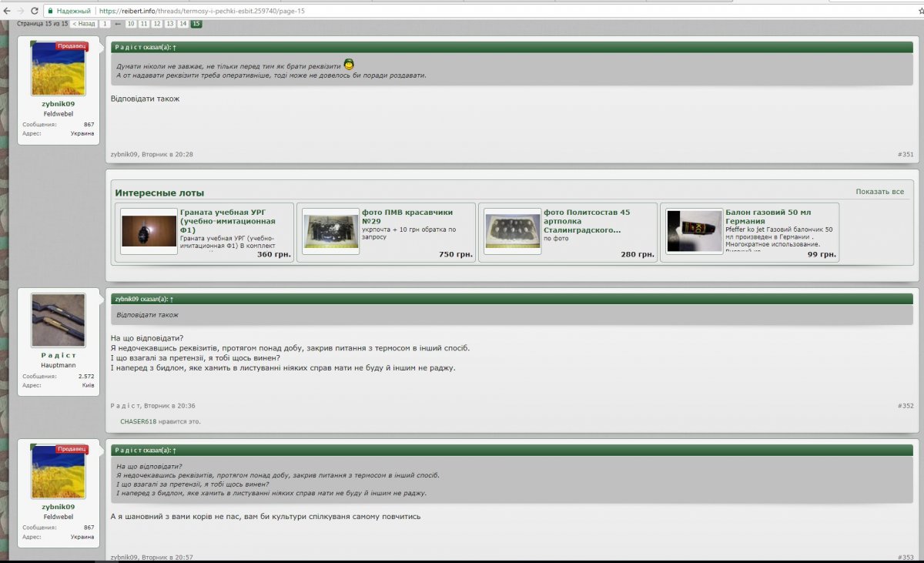The width and height of the screenshot is (924, 563).
Task: Click the helmet smiley emoticon in the quote
Action: coord(349,65)
